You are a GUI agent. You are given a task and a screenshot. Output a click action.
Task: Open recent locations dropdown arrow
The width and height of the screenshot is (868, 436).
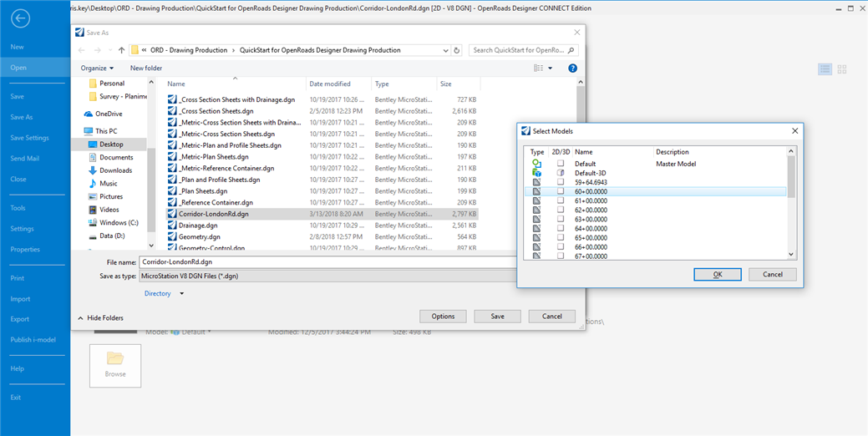point(109,50)
